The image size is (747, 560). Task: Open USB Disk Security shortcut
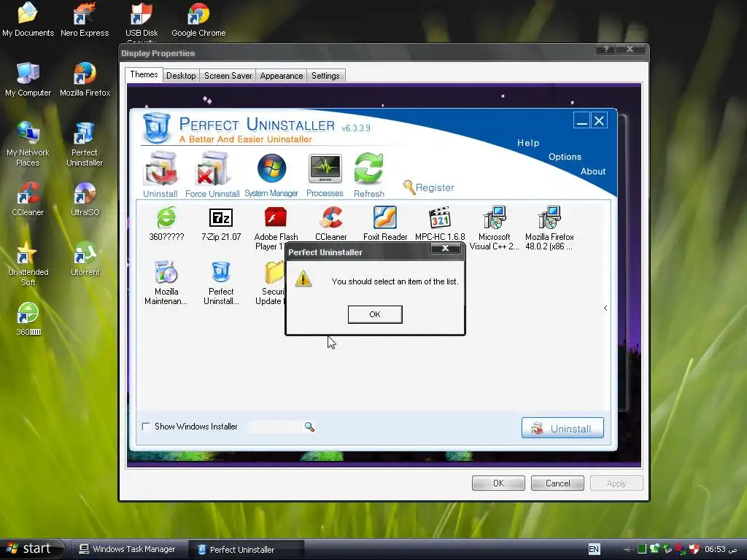coord(142,21)
